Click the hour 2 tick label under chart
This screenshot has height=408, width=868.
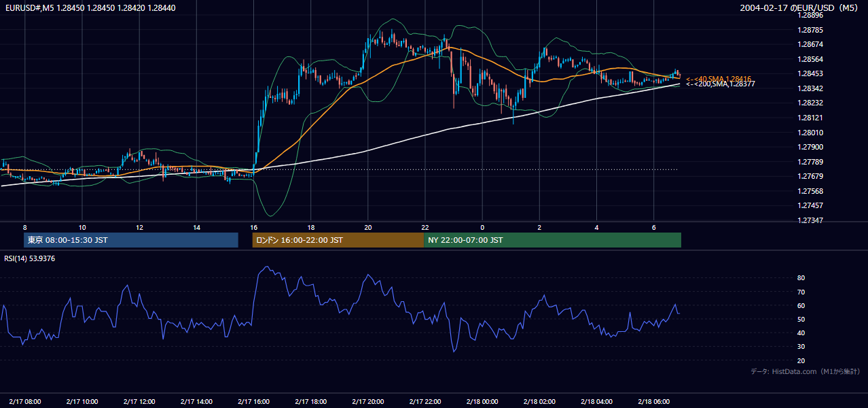[539, 227]
